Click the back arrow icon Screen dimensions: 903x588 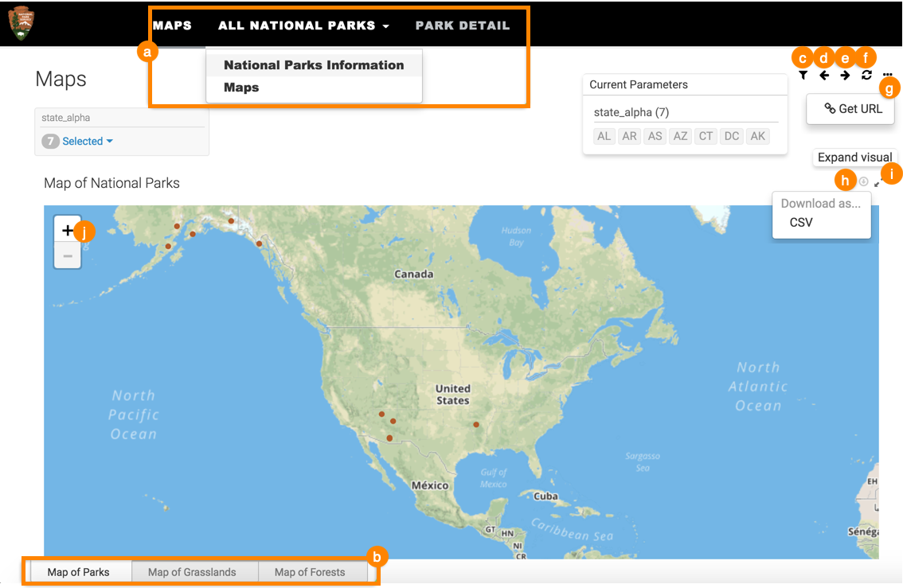(824, 75)
